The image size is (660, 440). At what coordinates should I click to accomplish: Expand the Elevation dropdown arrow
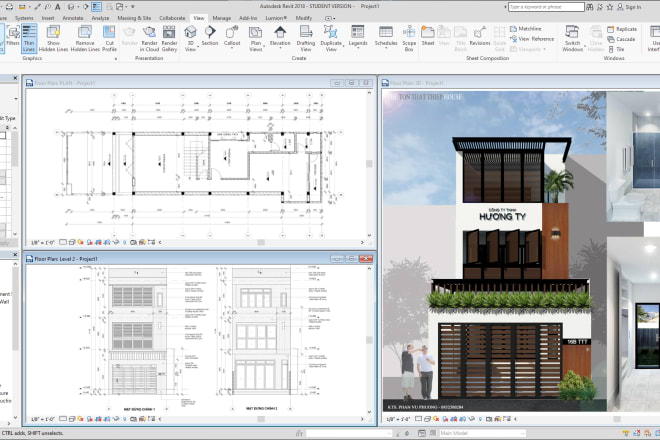point(280,48)
